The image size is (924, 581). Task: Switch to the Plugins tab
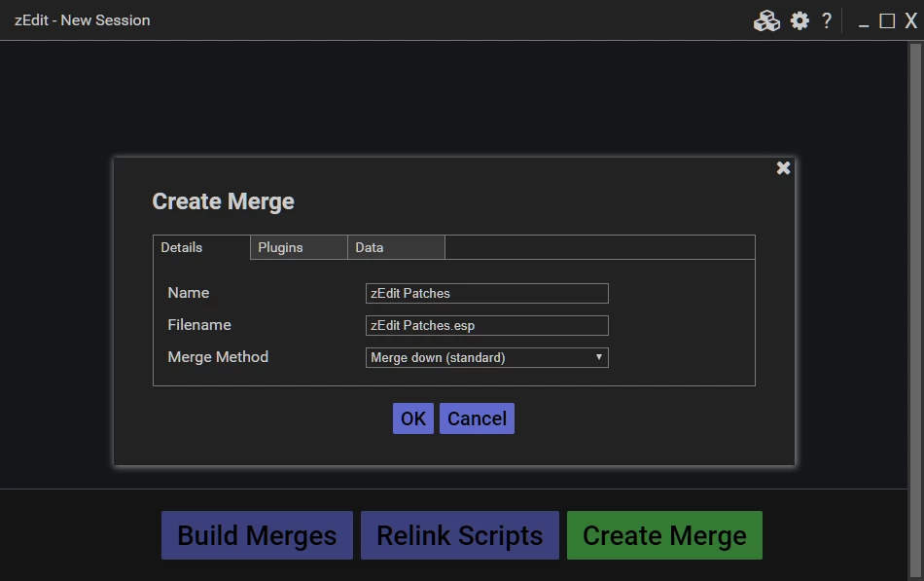[299, 248]
